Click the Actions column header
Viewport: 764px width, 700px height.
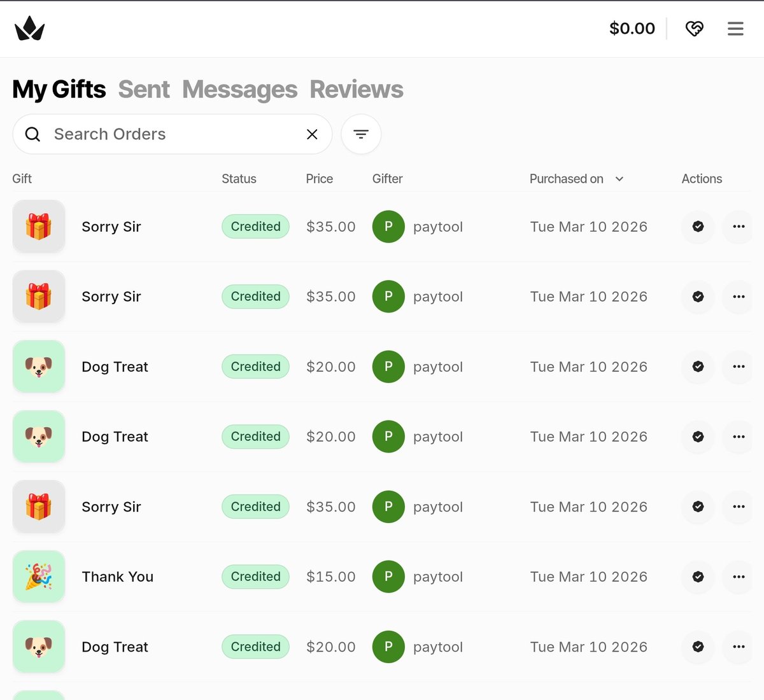click(702, 179)
